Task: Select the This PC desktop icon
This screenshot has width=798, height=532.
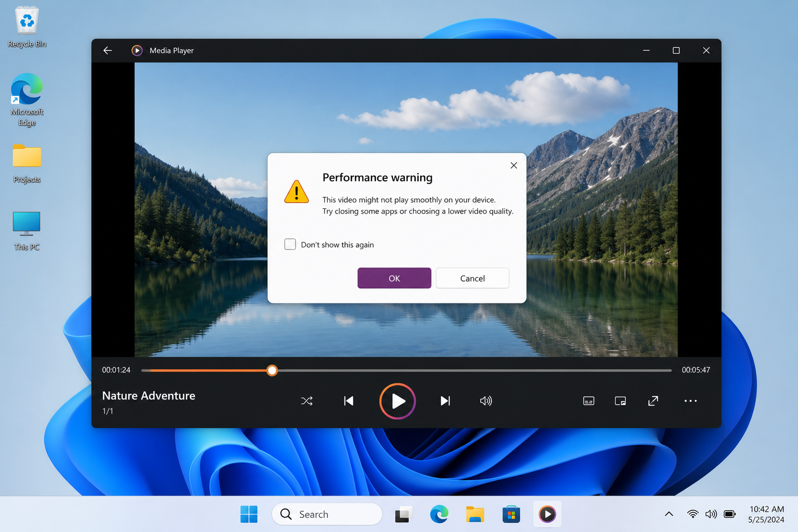Action: 26,231
